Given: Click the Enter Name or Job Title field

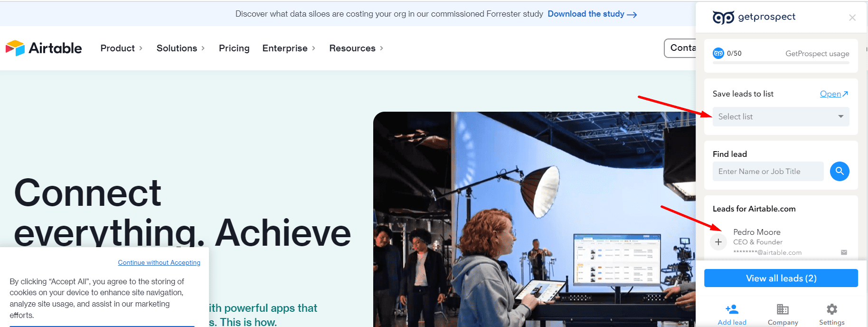Looking at the screenshot, I should 768,171.
